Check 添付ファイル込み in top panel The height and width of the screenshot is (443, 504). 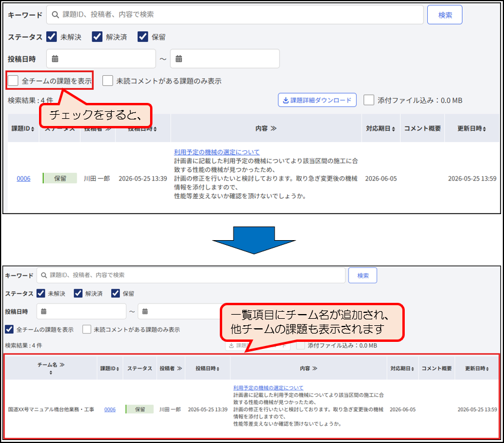coord(369,100)
